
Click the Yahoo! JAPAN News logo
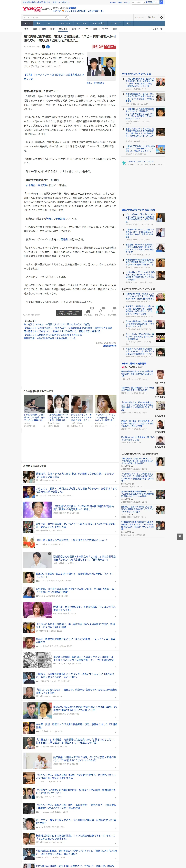click(37, 9)
